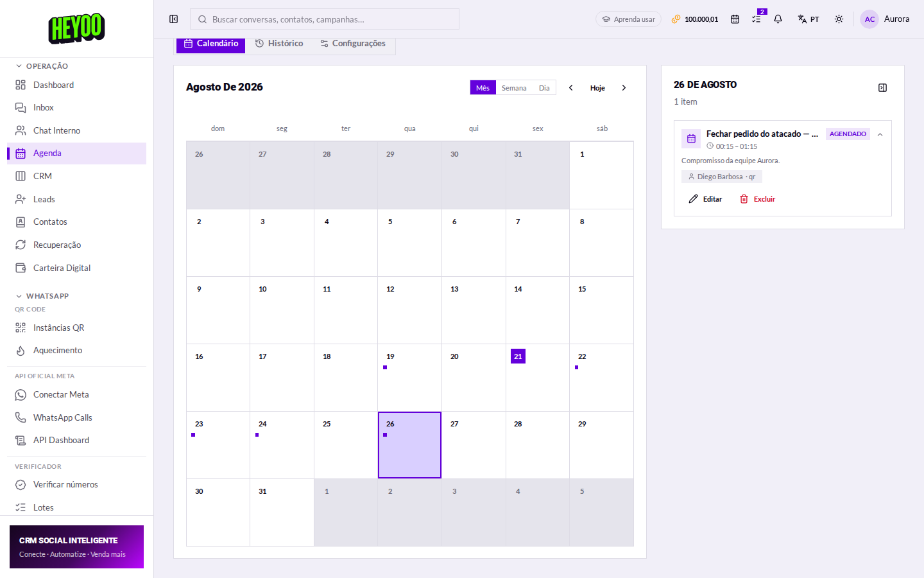The width and height of the screenshot is (924, 578).
Task: Click the CRM Social Inteligente banner
Action: (x=76, y=547)
